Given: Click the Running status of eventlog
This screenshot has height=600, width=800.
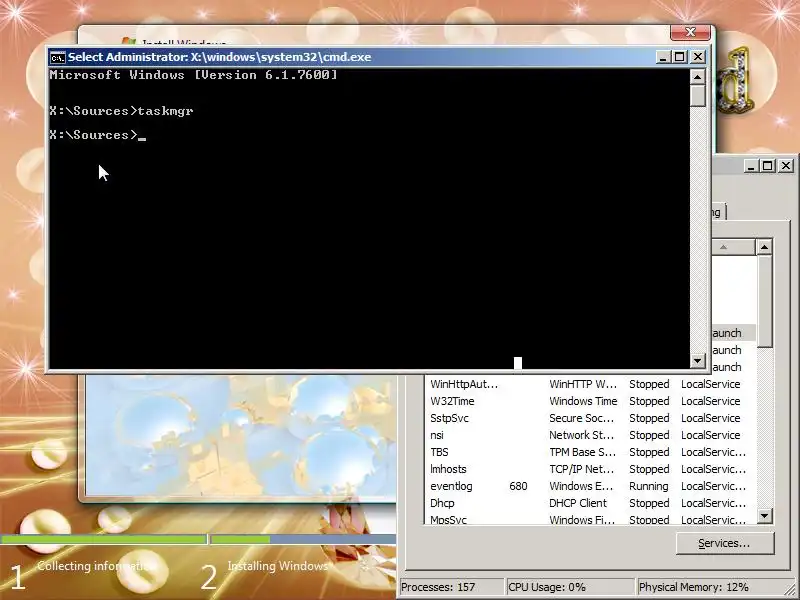Looking at the screenshot, I should coord(648,486).
